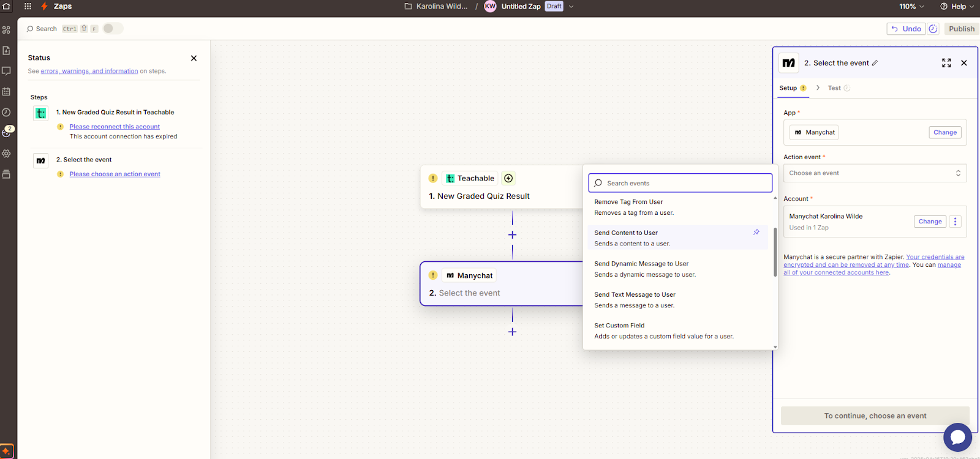This screenshot has height=459, width=980.
Task: Click the Teachable icon in Status steps
Action: [40, 113]
